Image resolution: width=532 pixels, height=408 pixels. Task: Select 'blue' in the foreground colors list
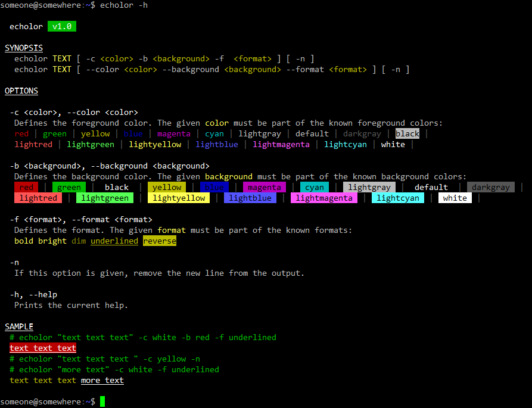point(133,133)
